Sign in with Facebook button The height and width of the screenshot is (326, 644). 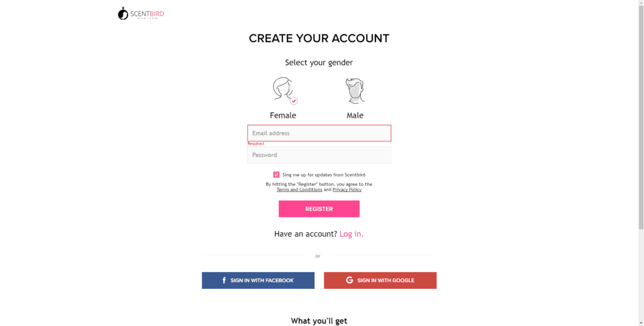click(x=258, y=281)
